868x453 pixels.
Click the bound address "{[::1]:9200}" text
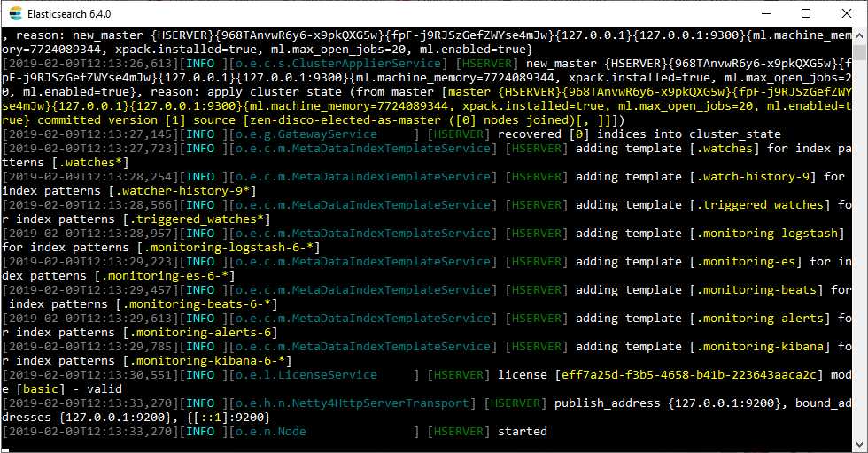[229, 418]
